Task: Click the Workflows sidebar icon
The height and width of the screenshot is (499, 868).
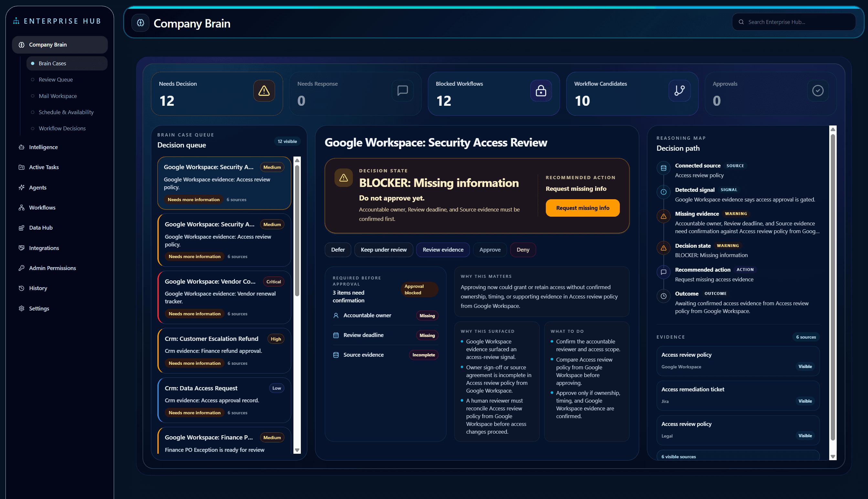Action: (x=22, y=208)
